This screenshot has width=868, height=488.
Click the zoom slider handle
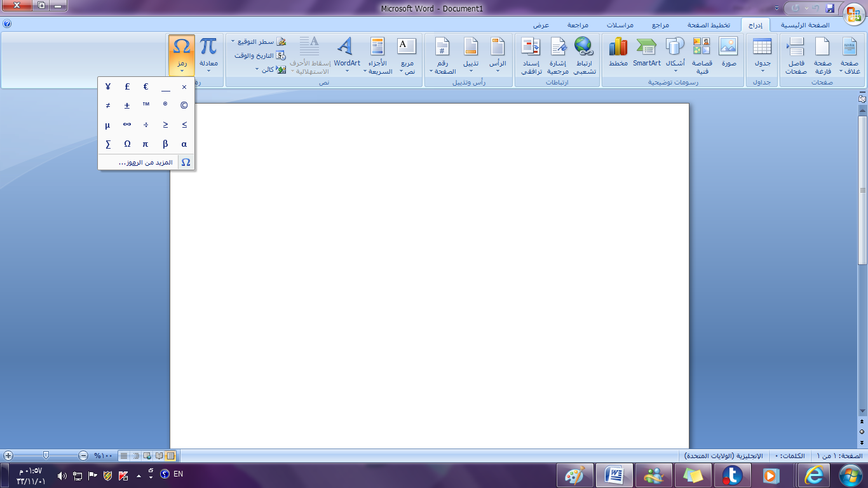click(x=46, y=456)
